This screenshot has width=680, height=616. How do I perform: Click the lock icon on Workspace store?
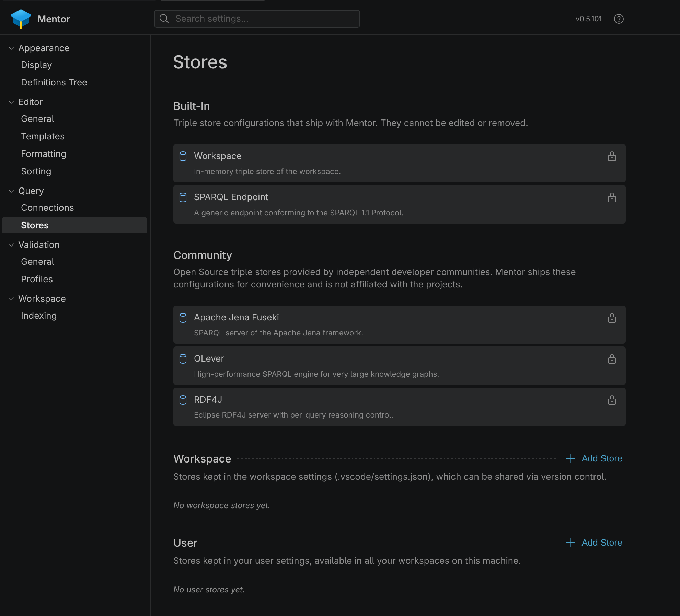612,156
